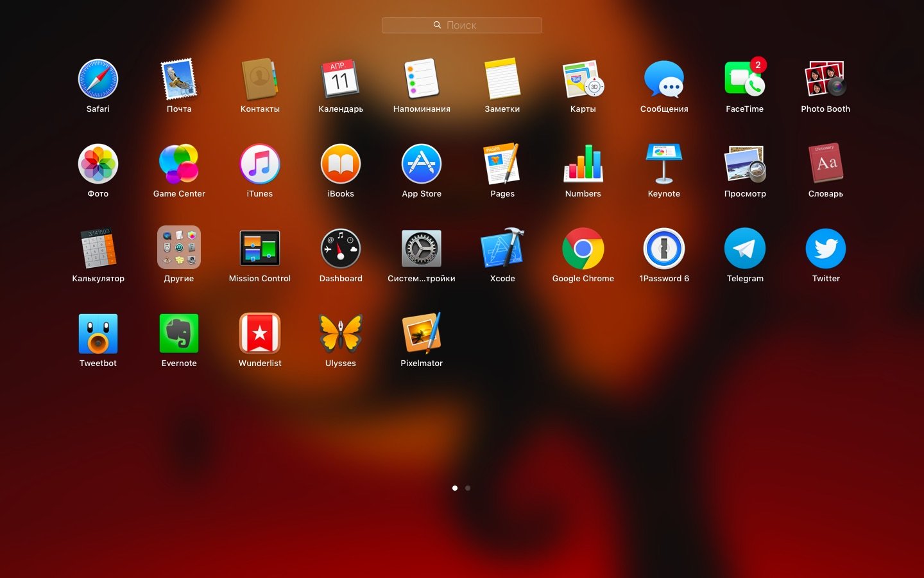Open Контакты address book
This screenshot has height=578, width=924.
tap(260, 80)
